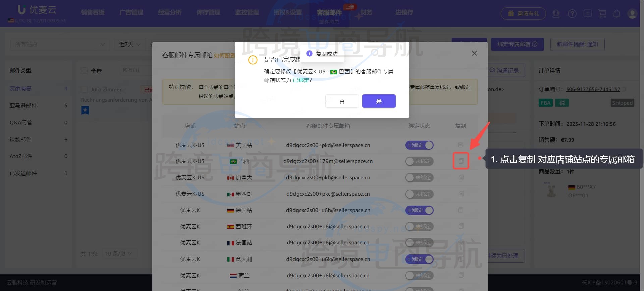Open 监控管理 in top navigation

click(x=247, y=12)
